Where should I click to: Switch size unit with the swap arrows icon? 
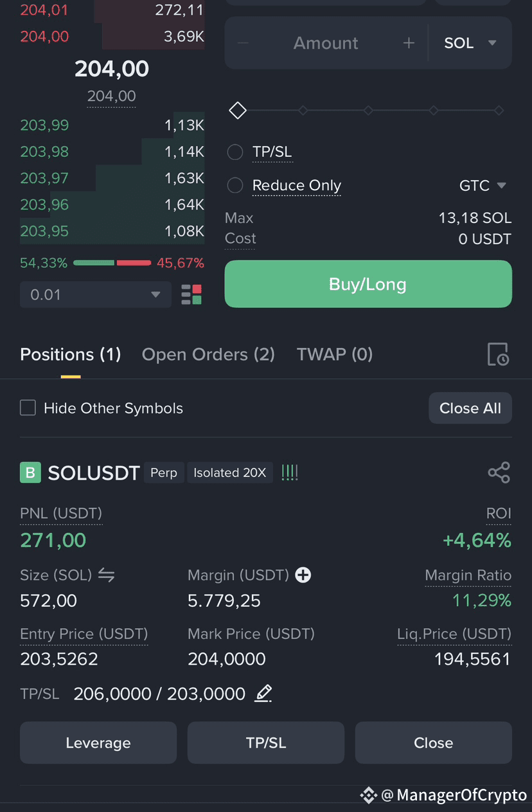point(107,575)
